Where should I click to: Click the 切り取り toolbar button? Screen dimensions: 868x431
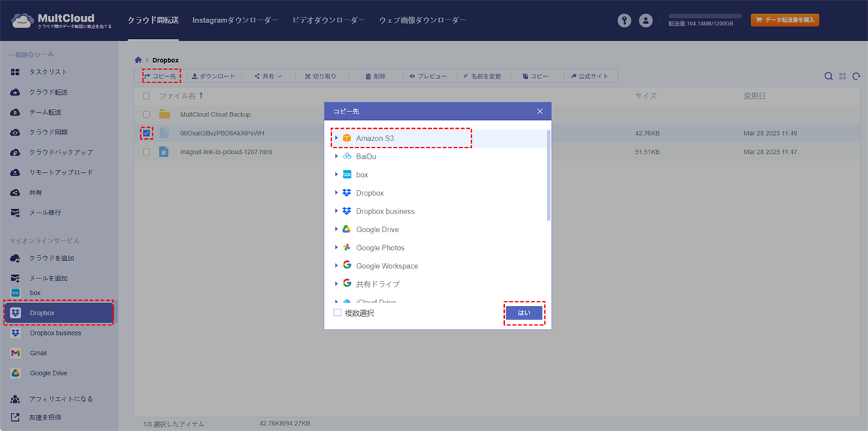coord(320,76)
